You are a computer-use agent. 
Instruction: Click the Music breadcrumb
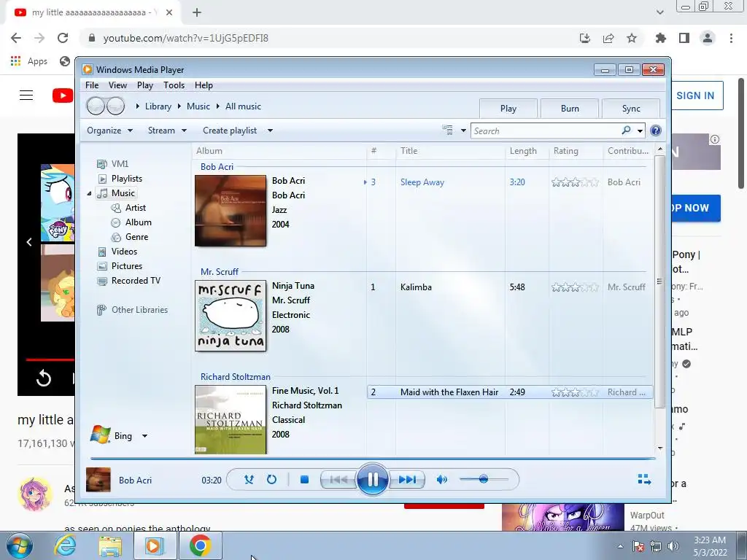pos(198,106)
